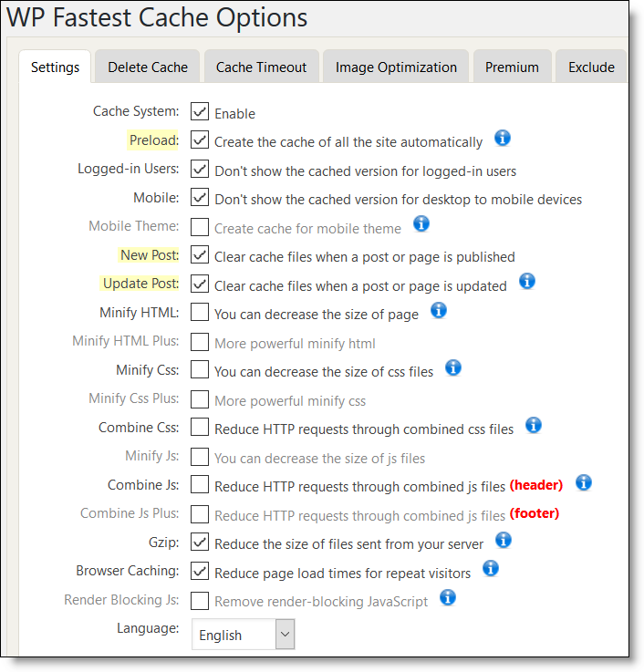The width and height of the screenshot is (644, 672).
Task: Click info icon next to Gzip
Action: pos(503,541)
